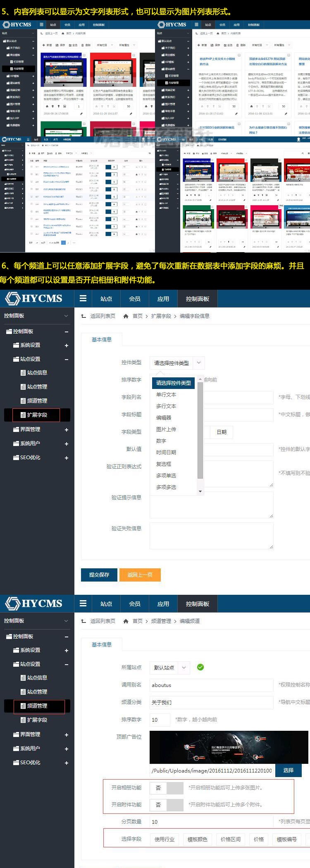Choose 编辑器 from the control type list

pos(164,418)
